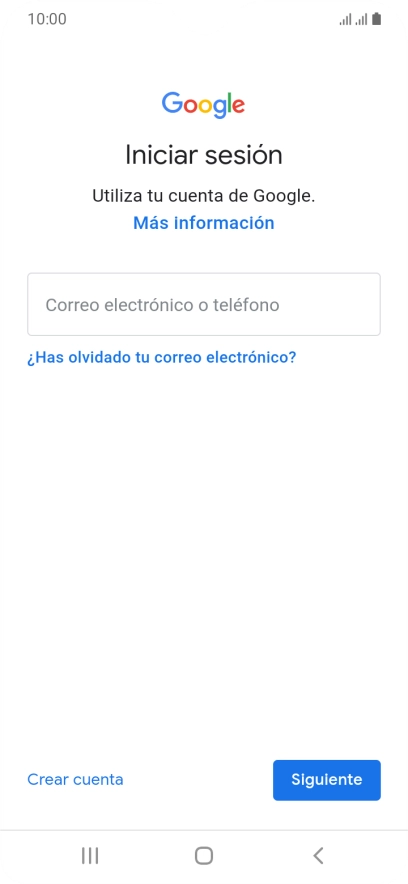Click the blue lowercase g in Google logo

[x=220, y=109]
